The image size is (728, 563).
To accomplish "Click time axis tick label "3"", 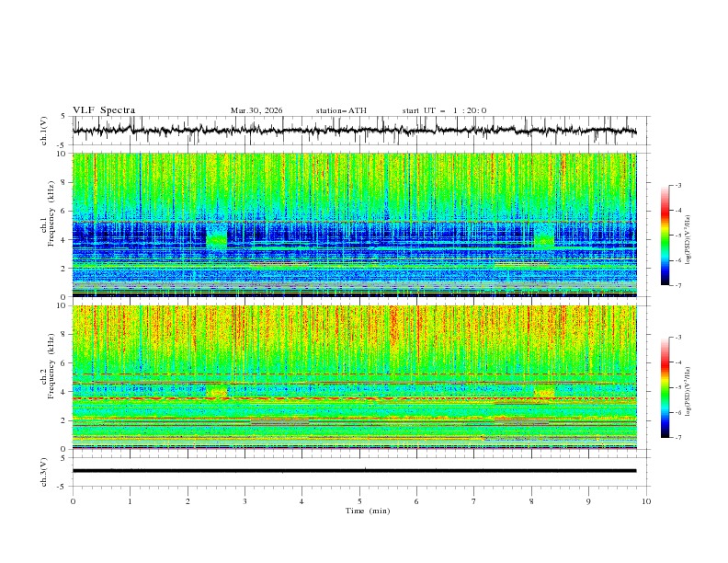I will [x=245, y=501].
